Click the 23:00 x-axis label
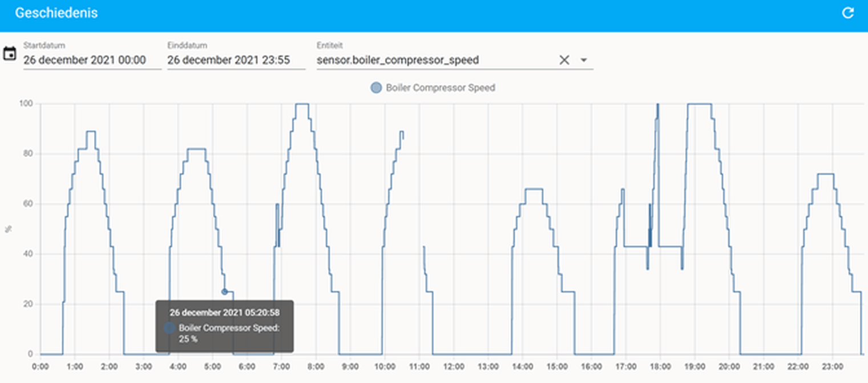The image size is (868, 383). [833, 366]
